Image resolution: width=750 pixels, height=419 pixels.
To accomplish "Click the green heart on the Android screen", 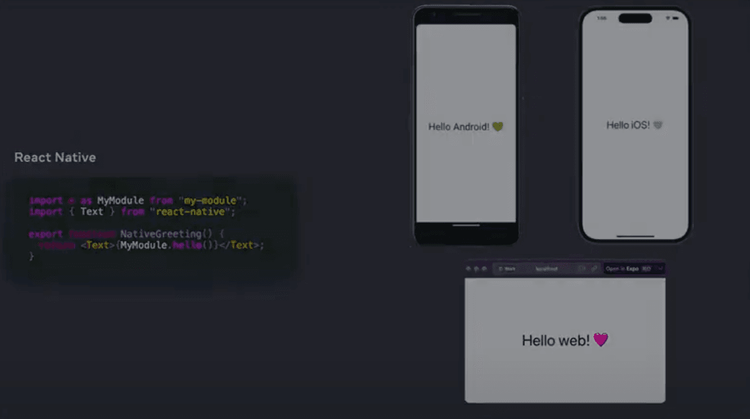I will coord(498,127).
